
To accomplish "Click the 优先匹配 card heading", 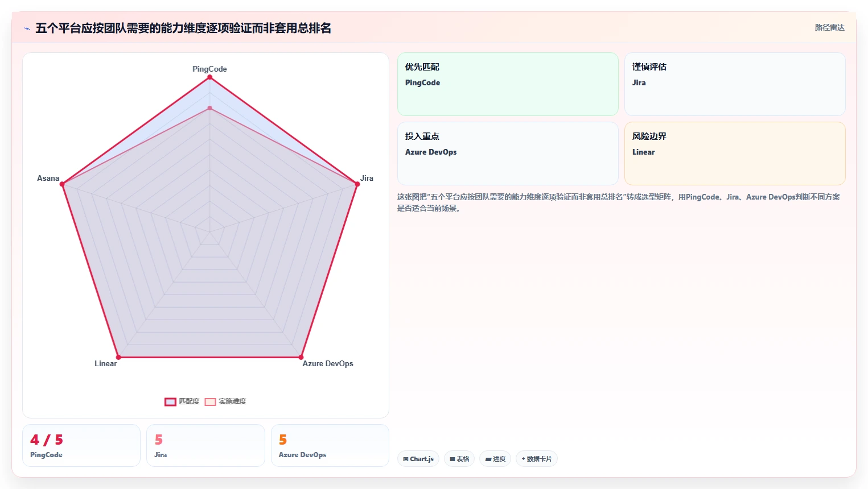I will (x=422, y=67).
